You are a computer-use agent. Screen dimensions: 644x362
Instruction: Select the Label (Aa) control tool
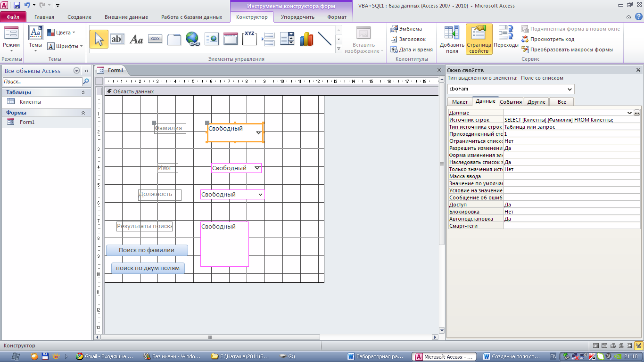coord(136,40)
